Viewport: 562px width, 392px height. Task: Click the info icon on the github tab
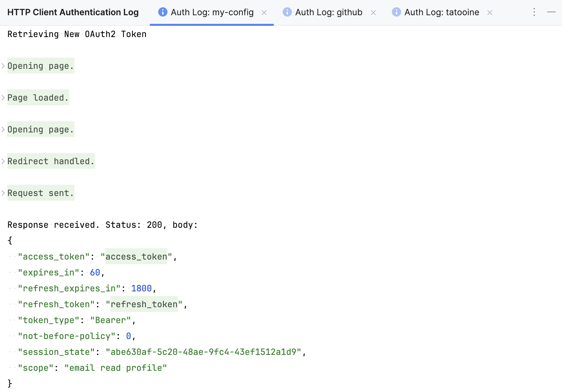[x=287, y=12]
